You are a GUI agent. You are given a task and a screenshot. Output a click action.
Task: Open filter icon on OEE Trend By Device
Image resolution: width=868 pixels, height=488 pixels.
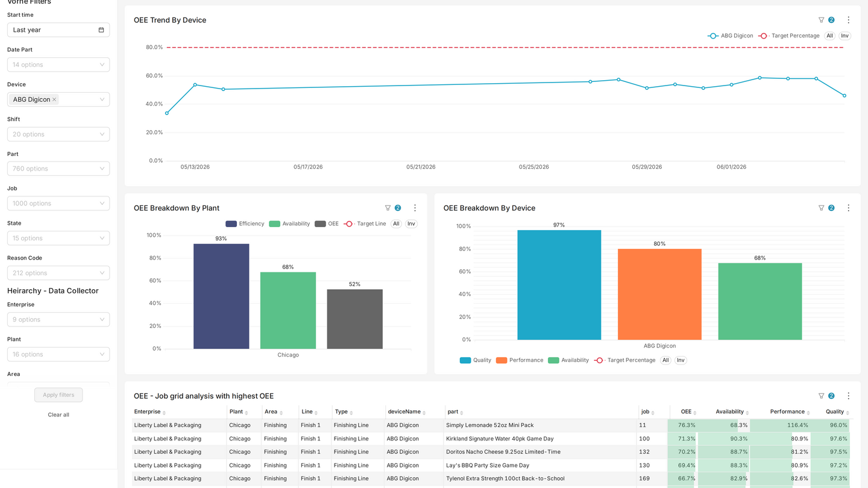point(821,20)
